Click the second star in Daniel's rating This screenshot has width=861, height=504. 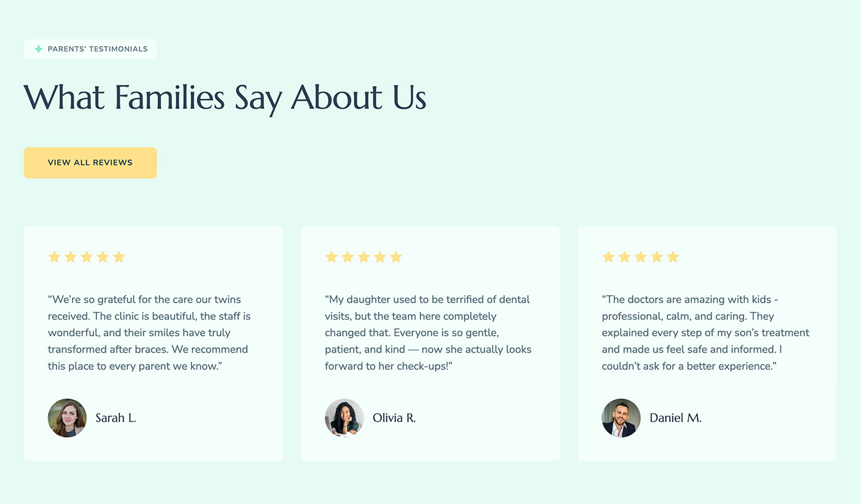[624, 256]
